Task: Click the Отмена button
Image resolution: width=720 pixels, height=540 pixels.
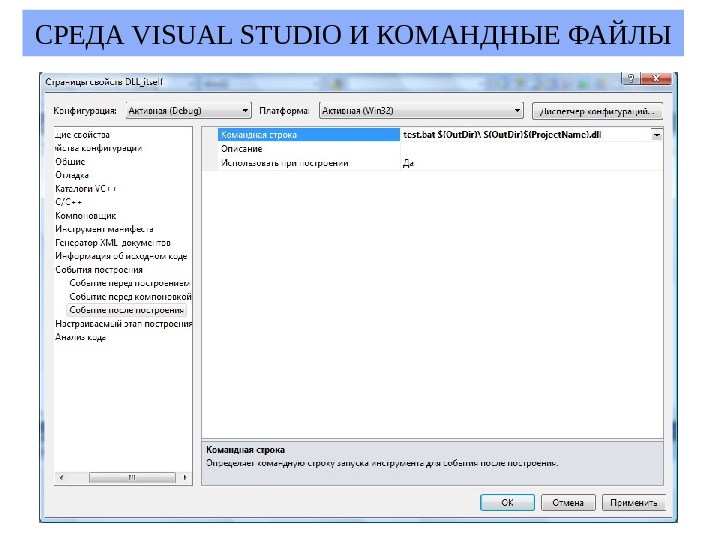Action: tap(568, 503)
